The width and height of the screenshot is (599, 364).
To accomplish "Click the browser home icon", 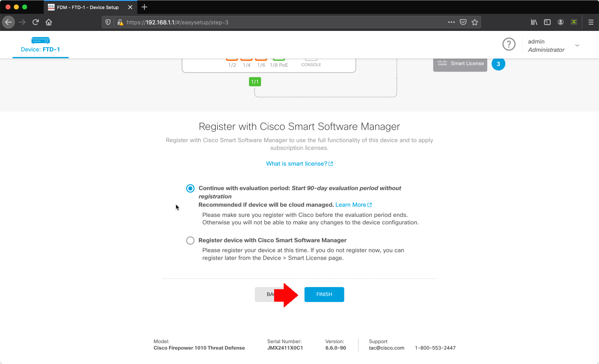I will [49, 22].
